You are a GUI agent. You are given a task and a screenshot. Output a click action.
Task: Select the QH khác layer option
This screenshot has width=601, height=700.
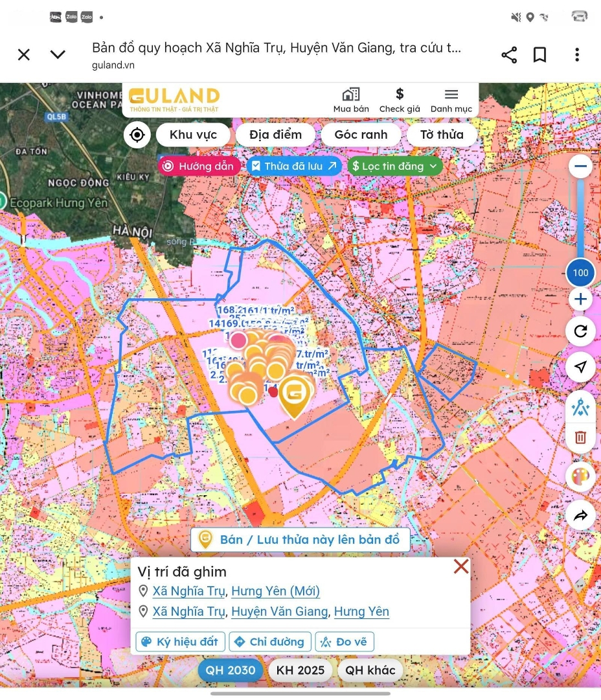pyautogui.click(x=370, y=670)
